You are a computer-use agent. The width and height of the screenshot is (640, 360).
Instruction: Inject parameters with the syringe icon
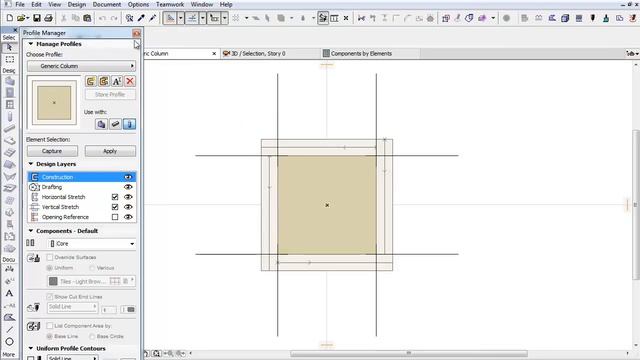(153, 18)
